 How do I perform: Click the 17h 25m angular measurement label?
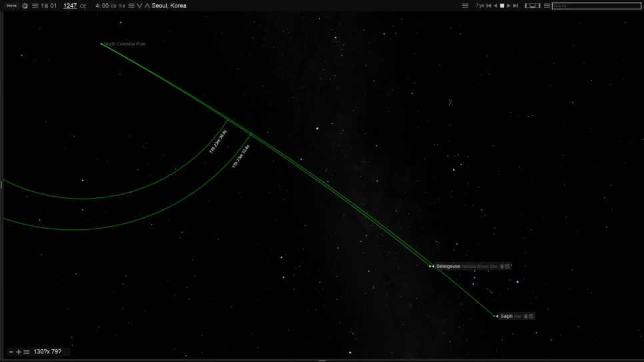(241, 156)
